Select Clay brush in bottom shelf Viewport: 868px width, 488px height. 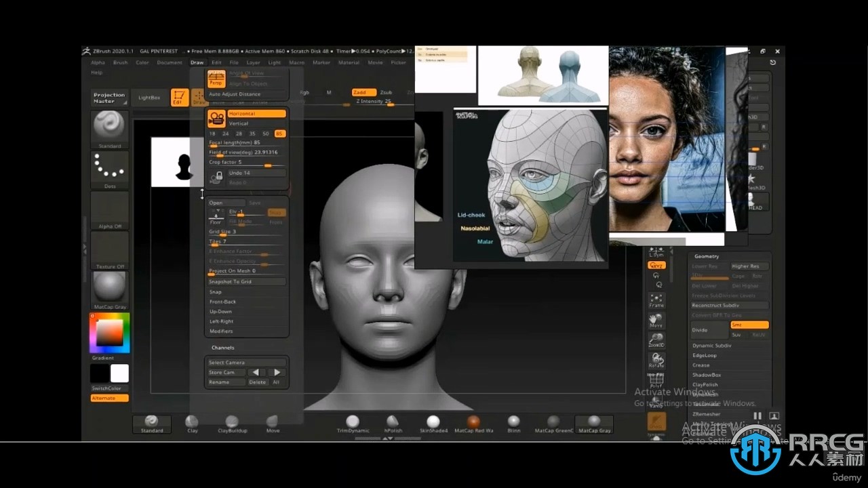(x=193, y=424)
